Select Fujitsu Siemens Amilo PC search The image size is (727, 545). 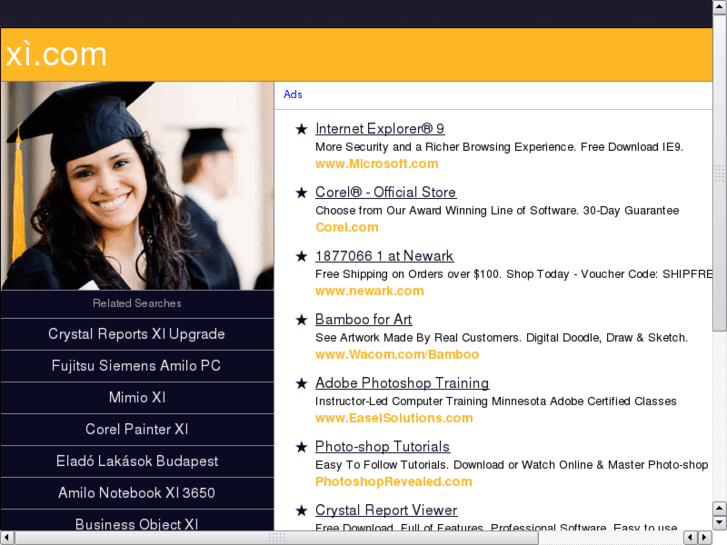coord(137,365)
